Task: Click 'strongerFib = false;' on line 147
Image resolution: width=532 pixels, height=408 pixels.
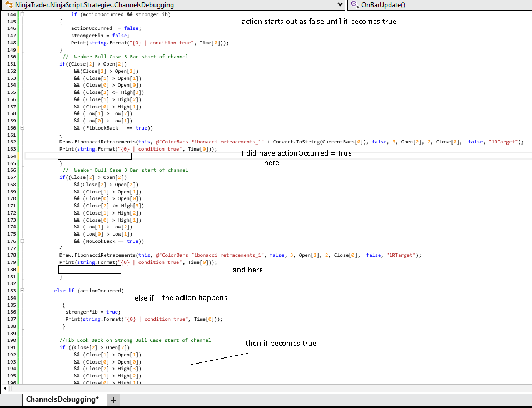Action: [x=100, y=36]
